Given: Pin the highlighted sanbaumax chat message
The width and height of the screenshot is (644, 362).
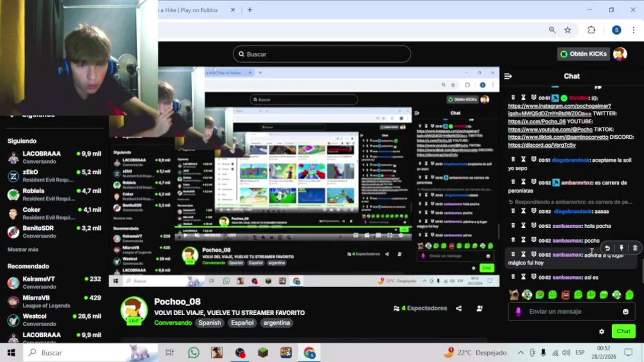Looking at the screenshot, I should 621,248.
